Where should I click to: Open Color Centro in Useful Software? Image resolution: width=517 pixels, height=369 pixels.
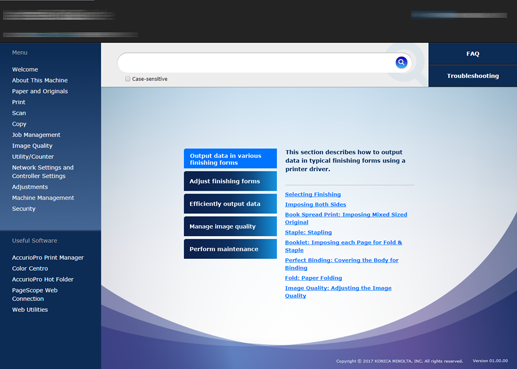30,269
